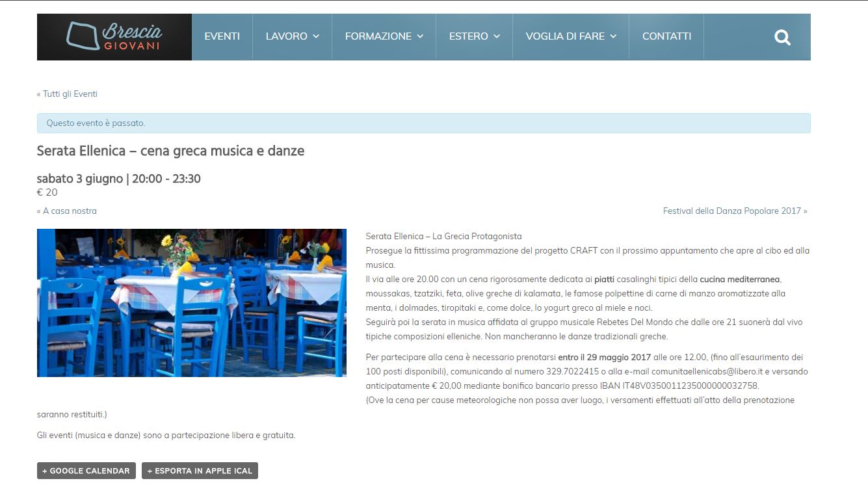Expand the Estero dropdown menu

pos(475,36)
